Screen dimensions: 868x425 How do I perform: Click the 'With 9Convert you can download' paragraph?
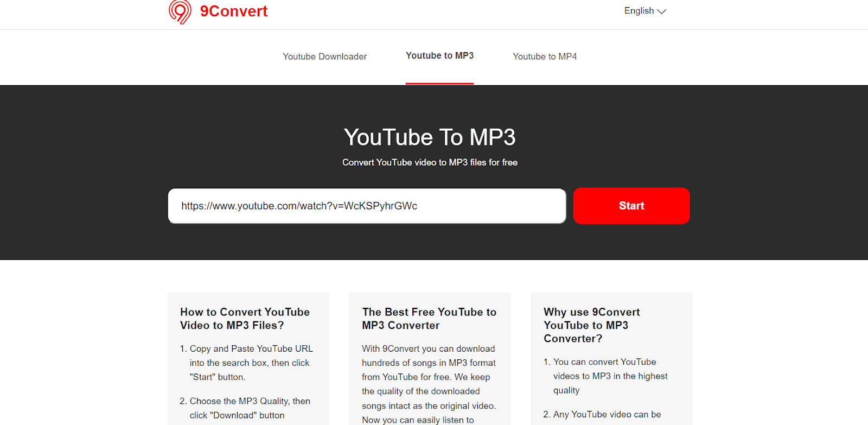coord(429,384)
